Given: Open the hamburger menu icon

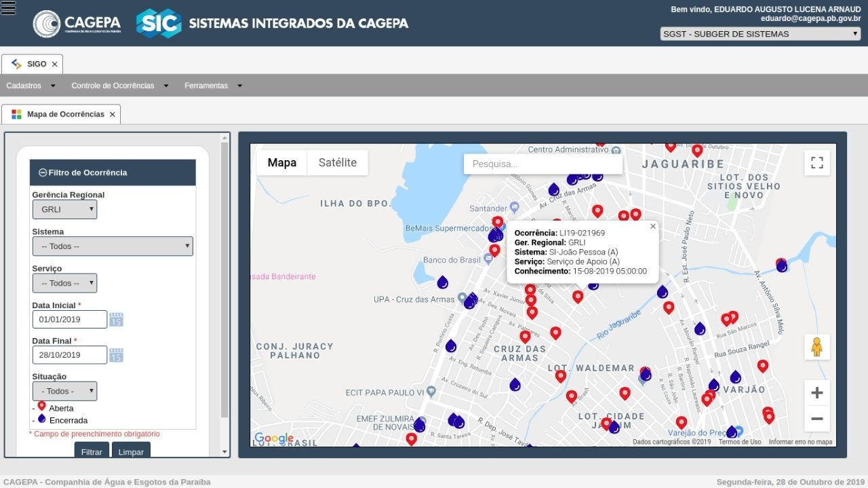Looking at the screenshot, I should coord(8,8).
